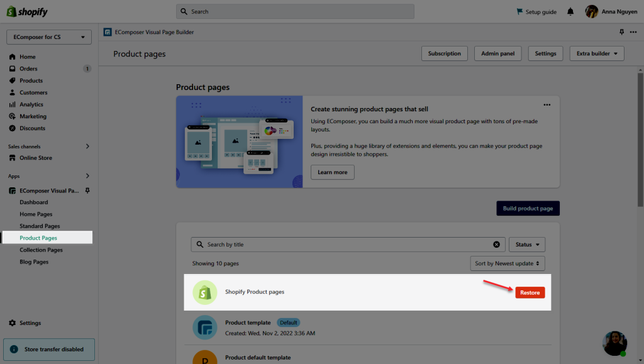Expand the Apps section chevron
644x364 pixels.
pyautogui.click(x=87, y=176)
